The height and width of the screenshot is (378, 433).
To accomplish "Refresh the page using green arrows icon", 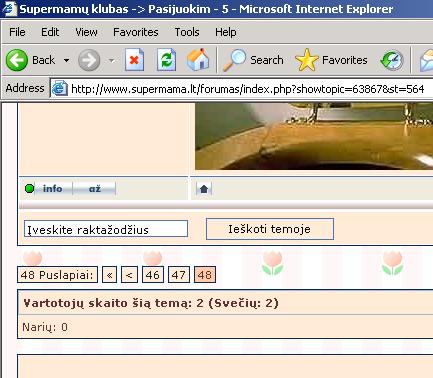I will click(x=166, y=60).
